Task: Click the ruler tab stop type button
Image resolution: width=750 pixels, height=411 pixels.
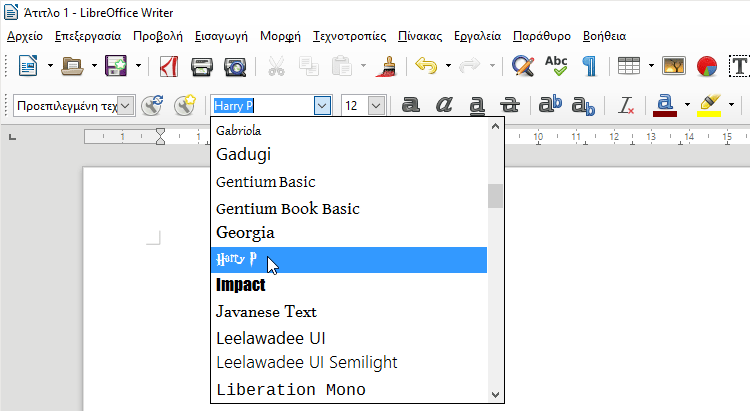Action: 12,138
